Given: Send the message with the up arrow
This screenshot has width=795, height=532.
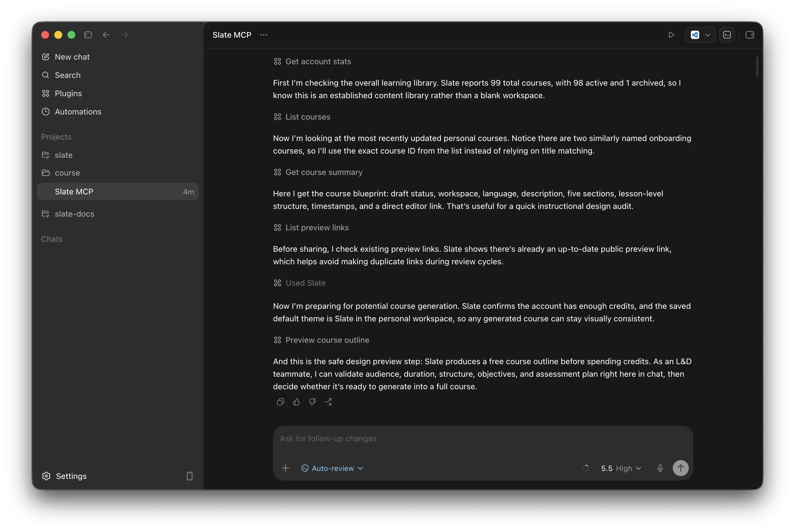Looking at the screenshot, I should pyautogui.click(x=680, y=468).
